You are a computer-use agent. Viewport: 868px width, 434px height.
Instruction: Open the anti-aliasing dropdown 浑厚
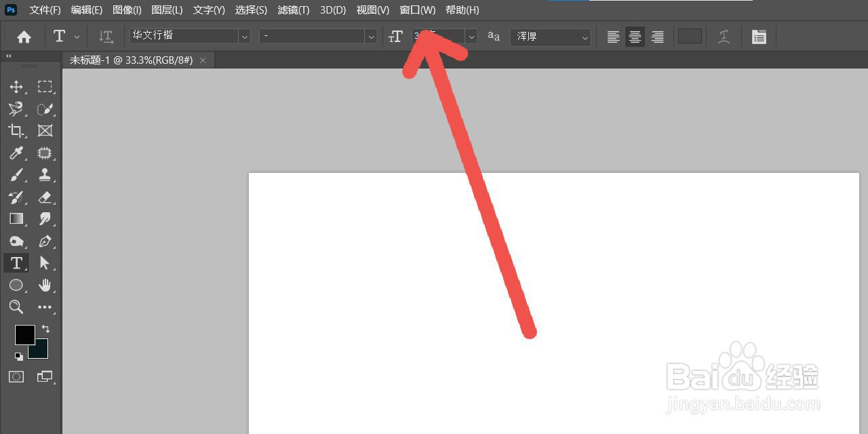click(550, 37)
